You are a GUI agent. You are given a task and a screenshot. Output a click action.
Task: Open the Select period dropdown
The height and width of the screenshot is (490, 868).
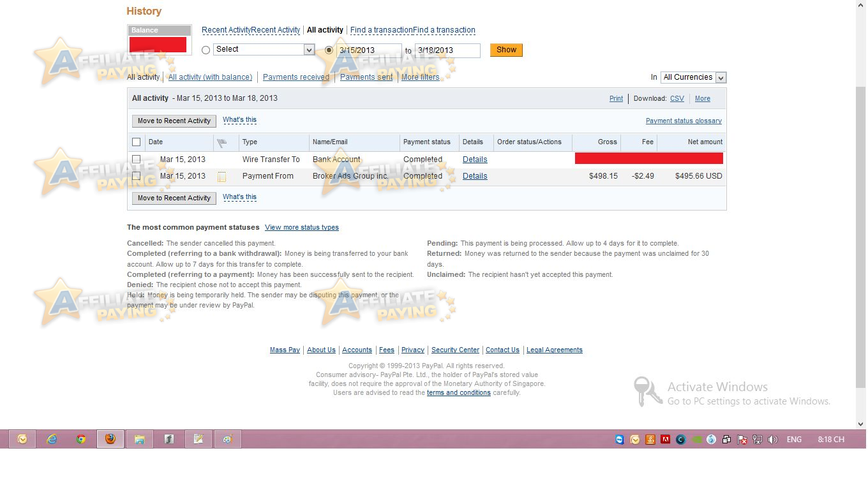point(264,50)
